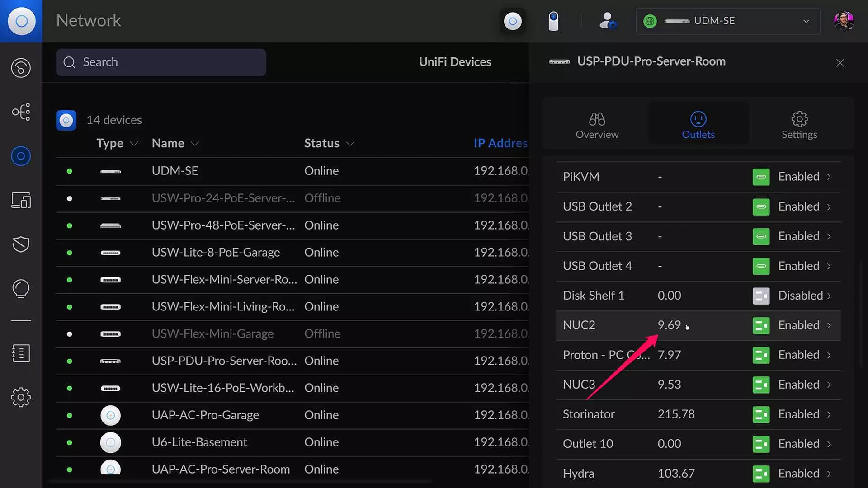Toggle the Outlet 10 power switch

(761, 444)
